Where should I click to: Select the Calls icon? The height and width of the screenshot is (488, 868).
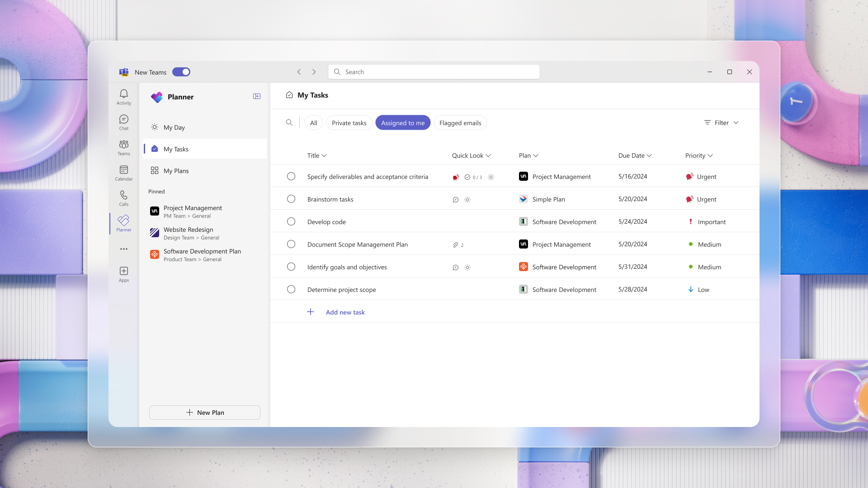point(123,198)
